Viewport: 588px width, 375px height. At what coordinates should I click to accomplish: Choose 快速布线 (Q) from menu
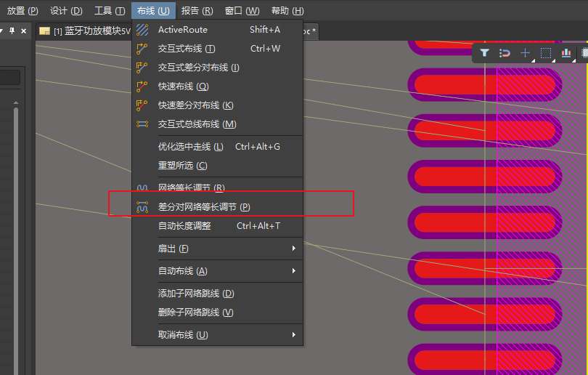pyautogui.click(x=217, y=86)
